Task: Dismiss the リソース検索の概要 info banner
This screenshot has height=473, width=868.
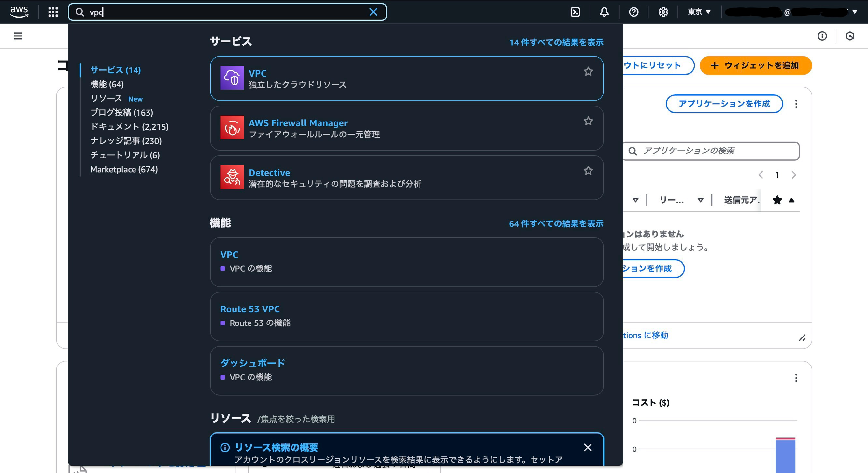Action: click(587, 447)
